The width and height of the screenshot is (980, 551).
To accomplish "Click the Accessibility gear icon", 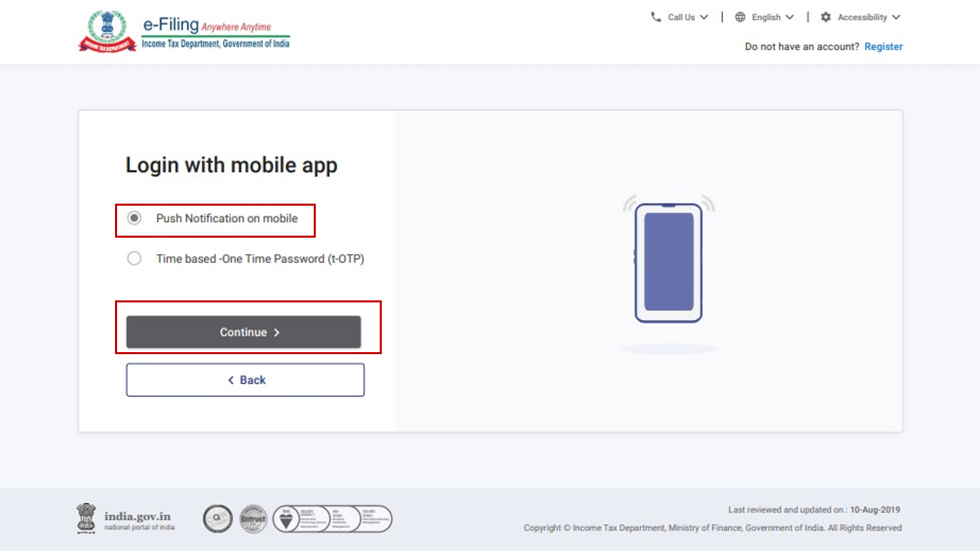I will click(826, 17).
